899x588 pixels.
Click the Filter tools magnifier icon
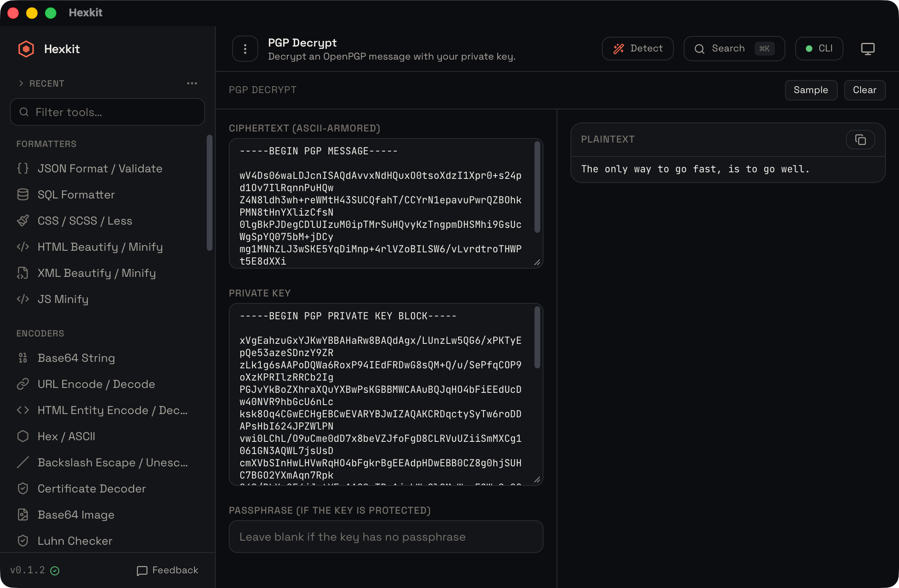coord(24,112)
